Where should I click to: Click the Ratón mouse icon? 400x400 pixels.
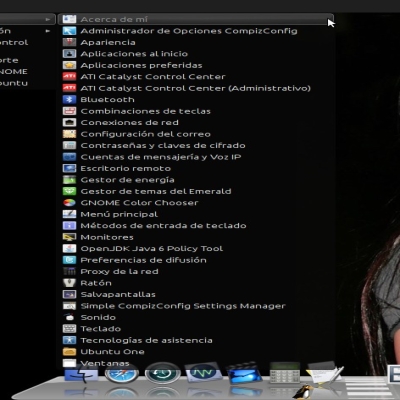(x=69, y=283)
